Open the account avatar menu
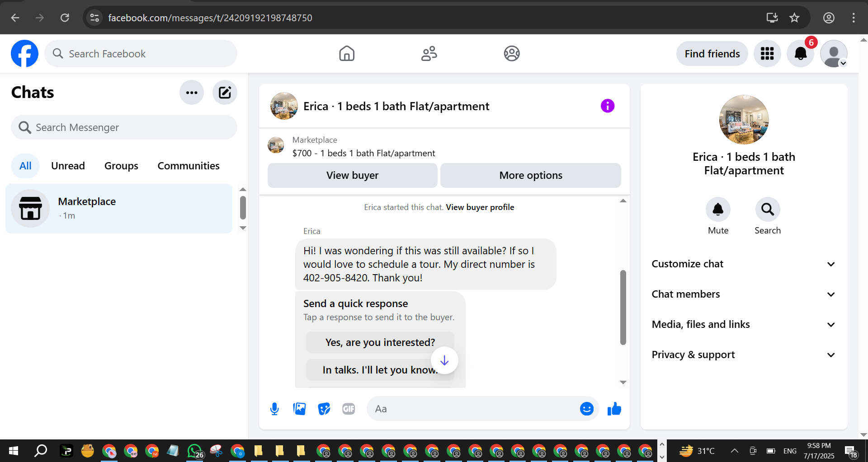 tap(834, 54)
